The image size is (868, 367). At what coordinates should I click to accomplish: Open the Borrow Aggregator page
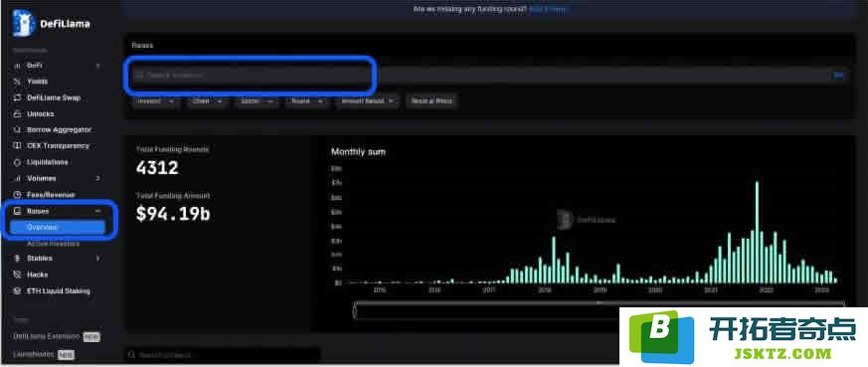tap(60, 130)
